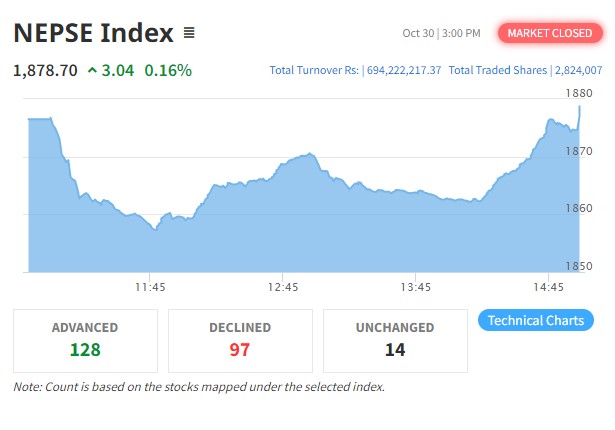The image size is (615, 430).
Task: Click the 1850 price axis label
Action: point(579,266)
